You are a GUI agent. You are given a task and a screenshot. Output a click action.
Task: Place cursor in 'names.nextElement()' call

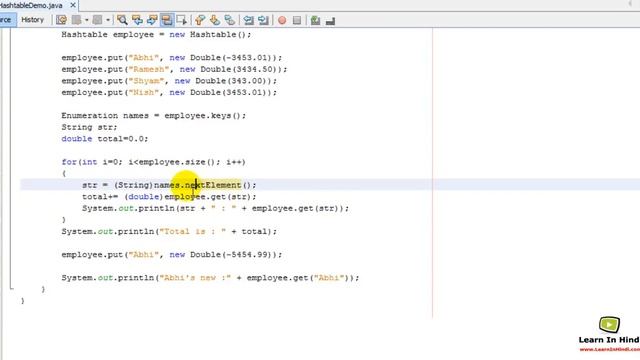click(205, 185)
